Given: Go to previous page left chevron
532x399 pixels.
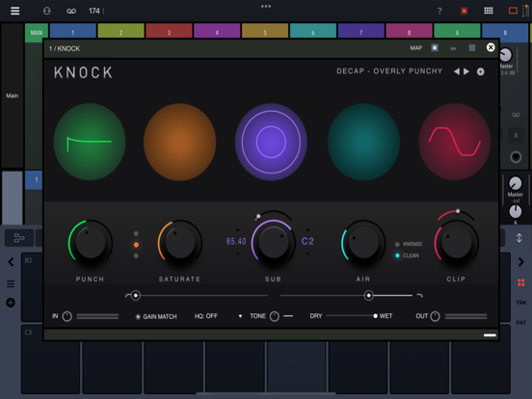Looking at the screenshot, I should pyautogui.click(x=12, y=262).
